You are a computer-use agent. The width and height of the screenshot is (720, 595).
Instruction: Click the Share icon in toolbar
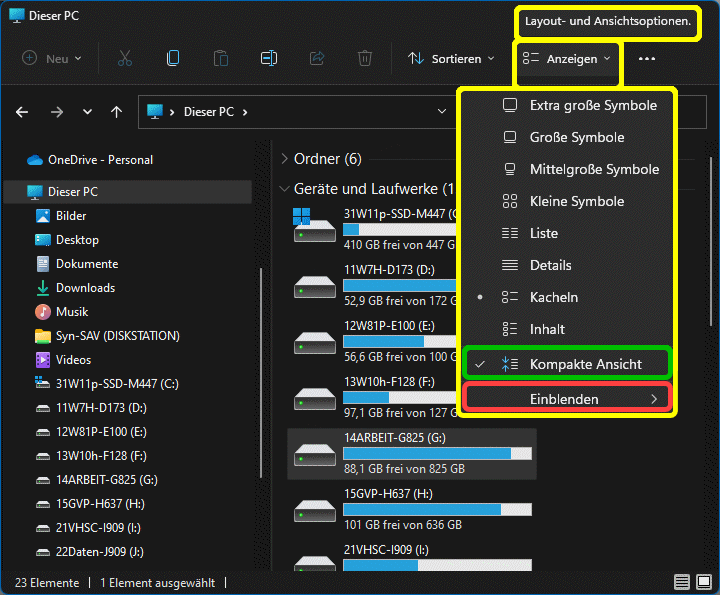tap(317, 59)
